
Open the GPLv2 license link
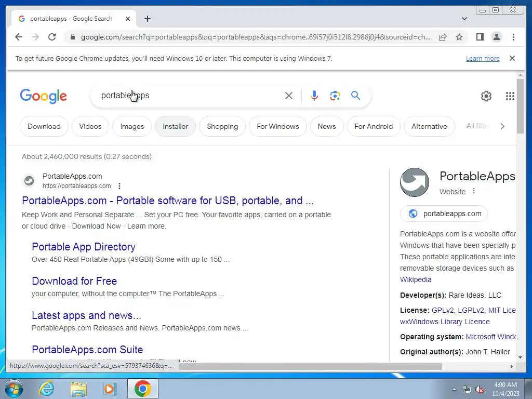443,310
